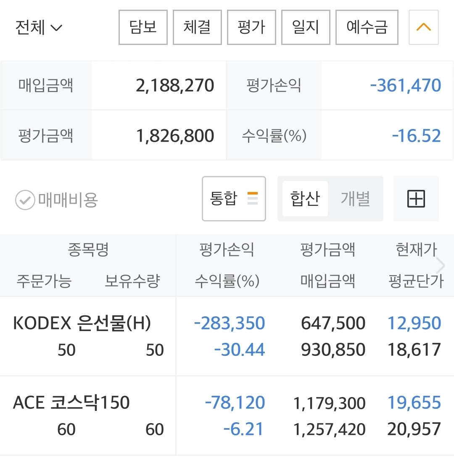Select the 평가 button
The height and width of the screenshot is (476, 454).
tap(251, 28)
